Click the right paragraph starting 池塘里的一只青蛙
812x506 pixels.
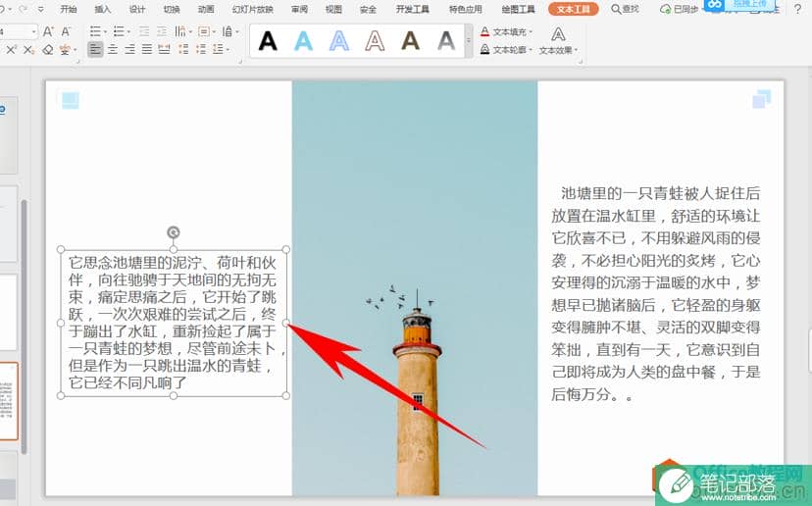(656, 294)
